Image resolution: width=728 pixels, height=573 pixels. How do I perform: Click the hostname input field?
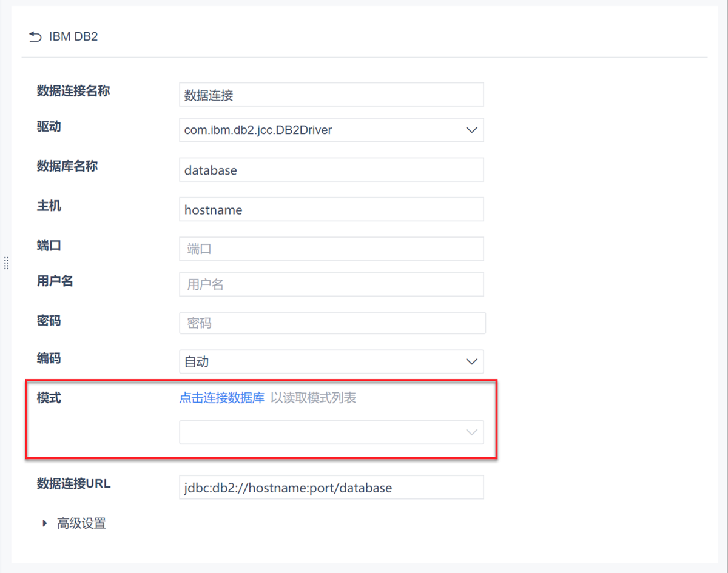click(x=331, y=209)
